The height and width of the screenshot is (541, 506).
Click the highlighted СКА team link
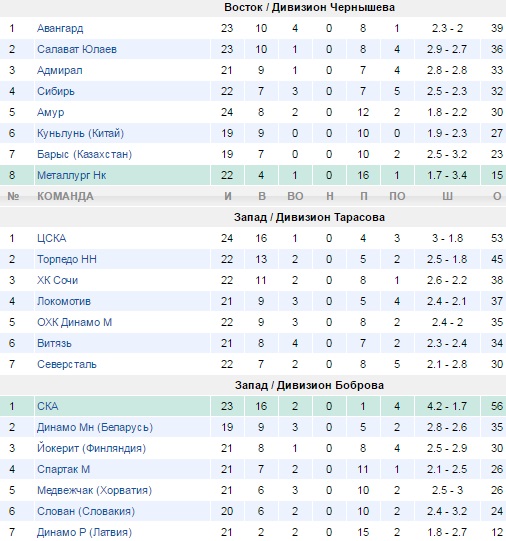[48, 406]
